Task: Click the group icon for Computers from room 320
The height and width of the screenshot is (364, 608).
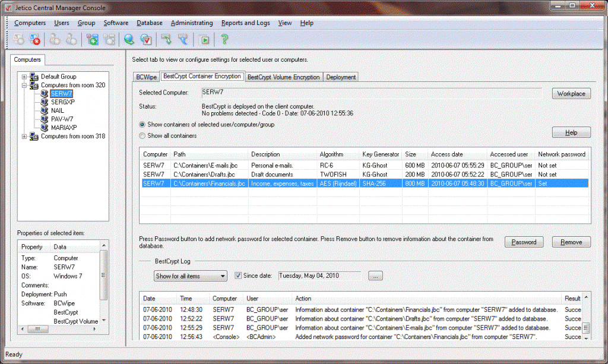Action: (34, 86)
